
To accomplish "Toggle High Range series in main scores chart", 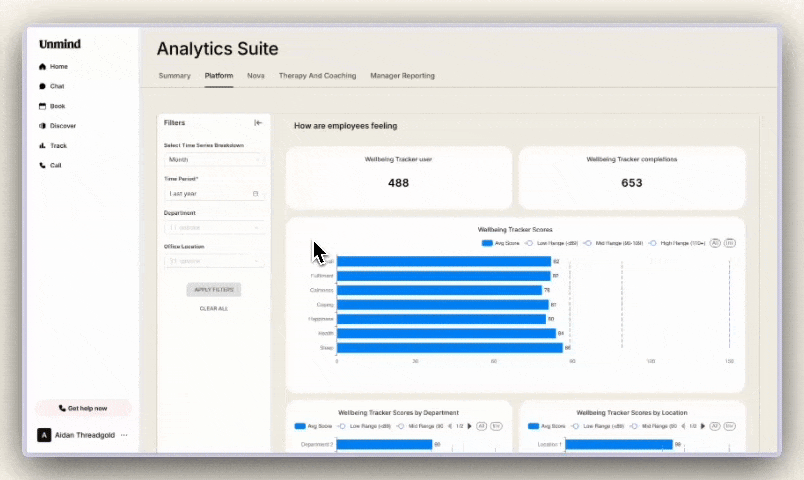I will (652, 243).
